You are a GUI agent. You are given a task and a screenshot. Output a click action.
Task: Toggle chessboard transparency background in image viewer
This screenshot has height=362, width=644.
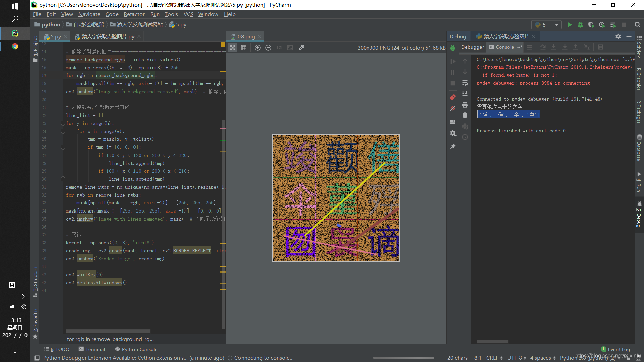233,48
